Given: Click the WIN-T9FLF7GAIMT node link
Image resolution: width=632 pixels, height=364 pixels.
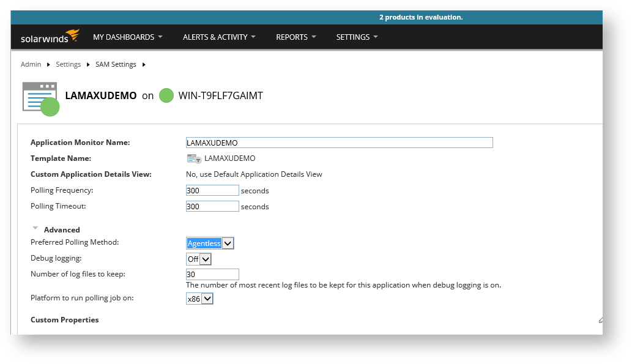Looking at the screenshot, I should (x=220, y=96).
